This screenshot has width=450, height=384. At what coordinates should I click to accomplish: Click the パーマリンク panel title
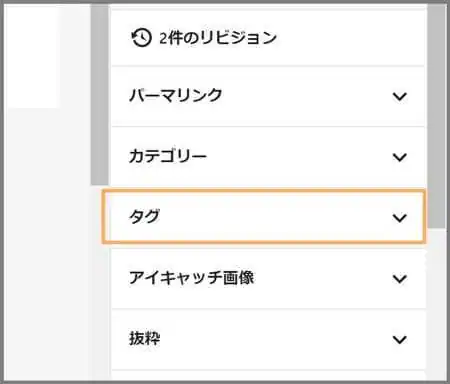[175, 96]
